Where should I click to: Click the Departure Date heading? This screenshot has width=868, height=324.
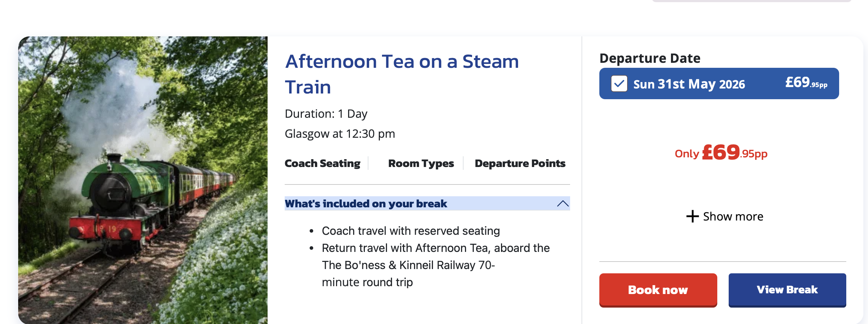tap(650, 58)
